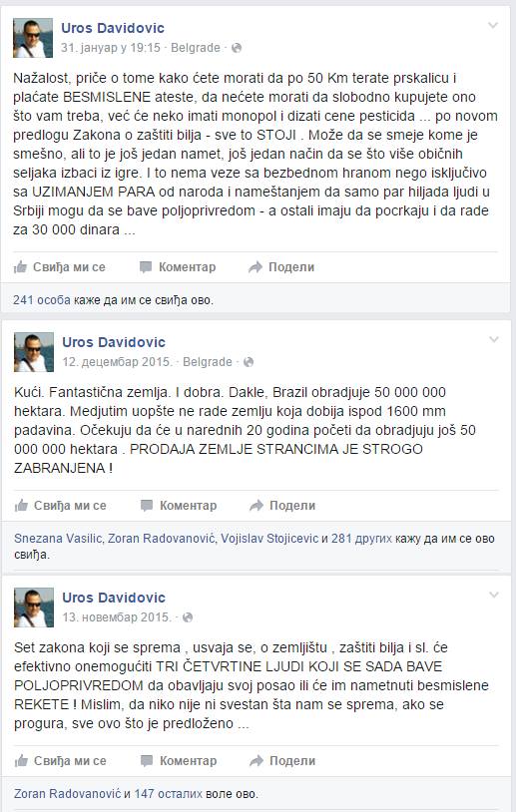Viewport: 516px width, 812px height.
Task: Comment on the 13. новембар post
Action: coord(179,761)
